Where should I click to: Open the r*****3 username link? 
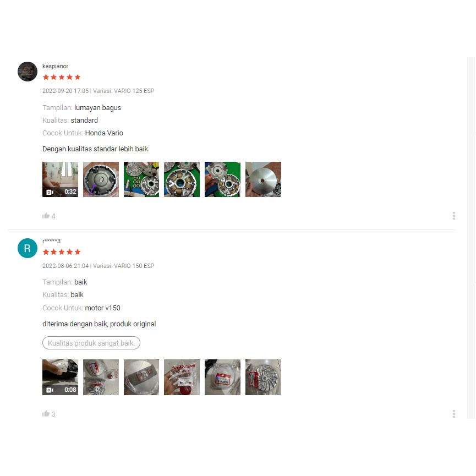(x=51, y=241)
